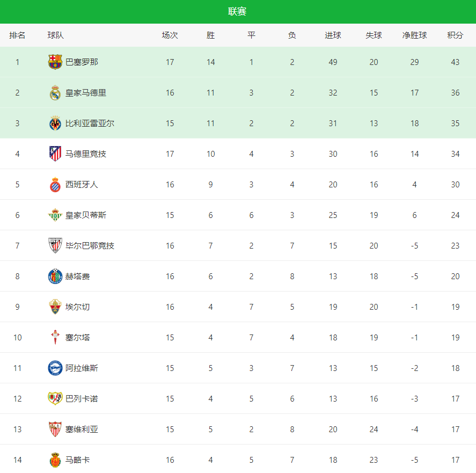The image size is (476, 473).
Task: Click the Villarreal yellow crest icon
Action: (x=55, y=123)
